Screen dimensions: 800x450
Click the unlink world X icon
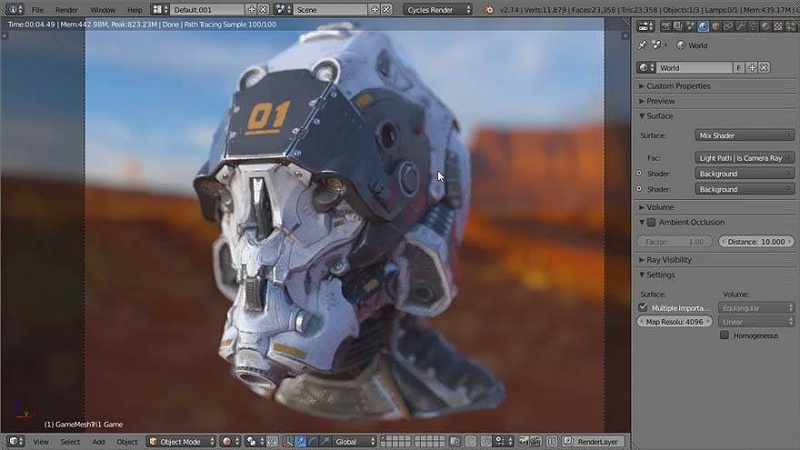[765, 68]
